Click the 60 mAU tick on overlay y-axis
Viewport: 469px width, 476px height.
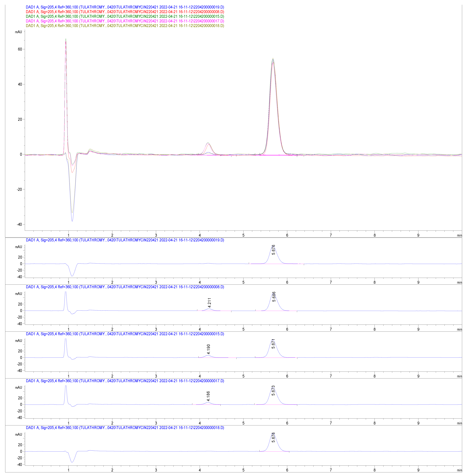20,49
